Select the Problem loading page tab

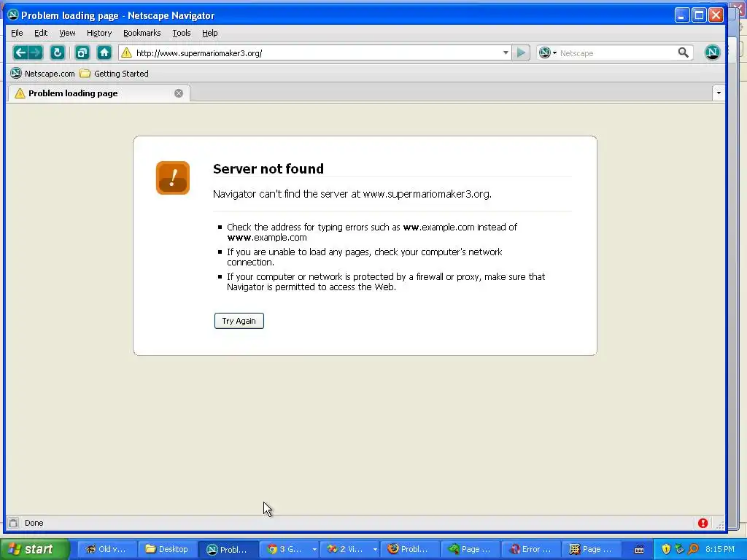click(x=98, y=93)
